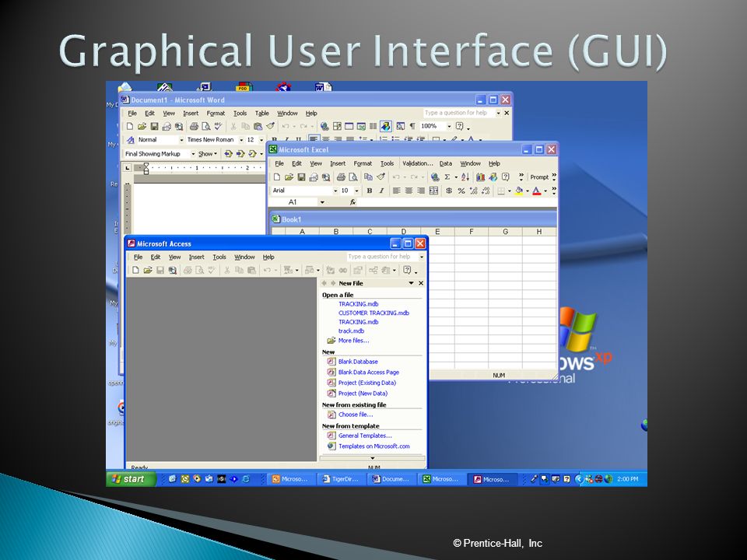Click New Blank Document icon in Word toolbar

[130, 126]
